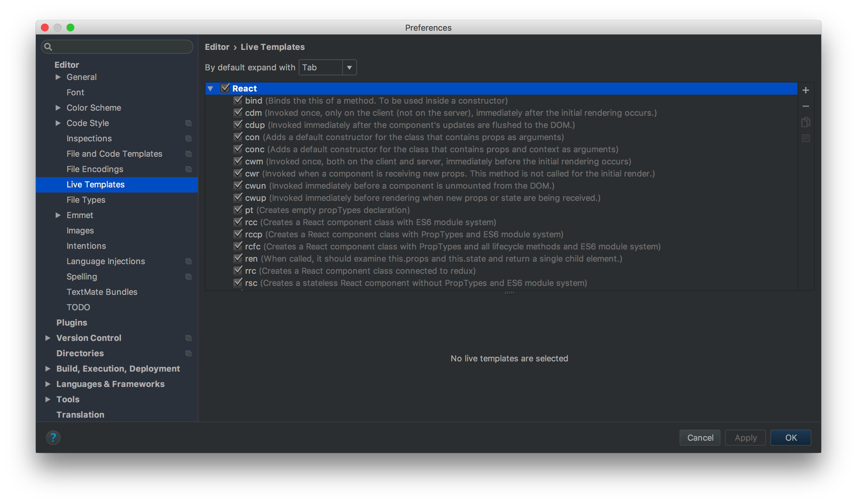This screenshot has width=857, height=504.
Task: Collapse the React template group
Action: [210, 88]
